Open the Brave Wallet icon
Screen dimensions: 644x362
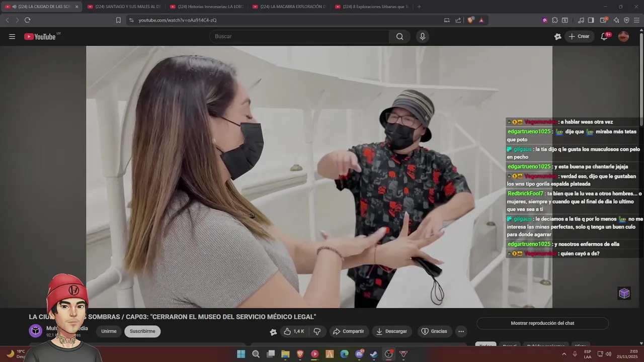(603, 20)
